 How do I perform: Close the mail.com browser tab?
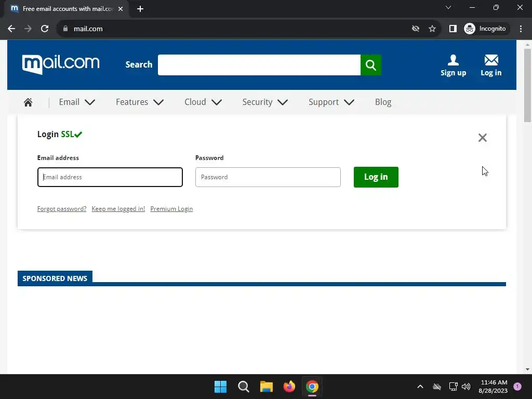121,9
